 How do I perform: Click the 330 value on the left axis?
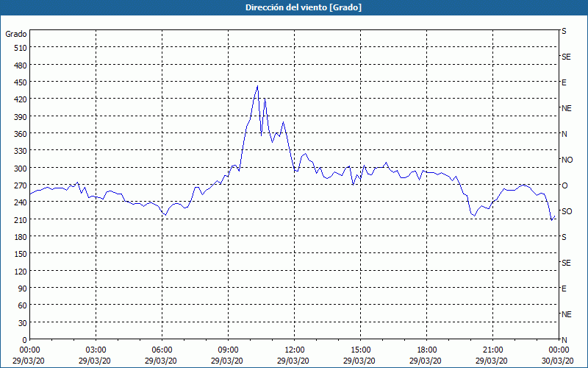tap(21, 151)
